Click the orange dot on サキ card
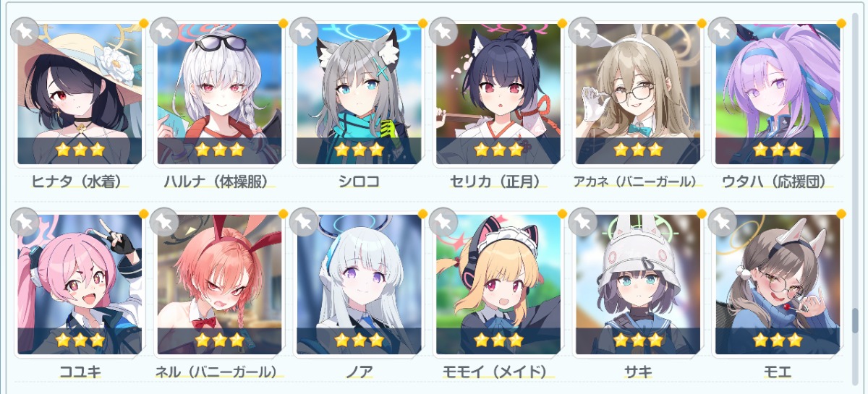This screenshot has height=394, width=868. [x=701, y=213]
